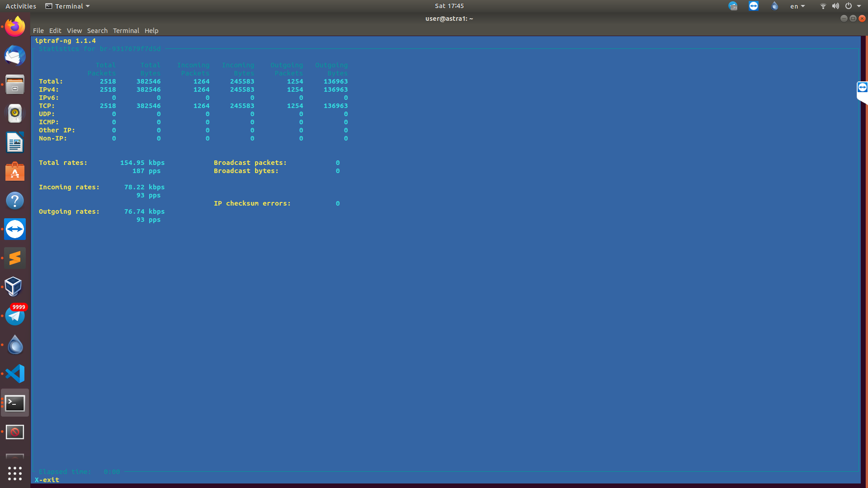Click the Sat 17:45 clock

[x=449, y=6]
